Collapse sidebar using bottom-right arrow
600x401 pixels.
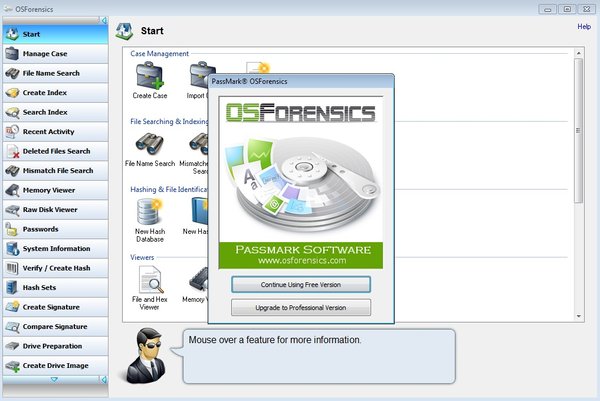point(104,379)
